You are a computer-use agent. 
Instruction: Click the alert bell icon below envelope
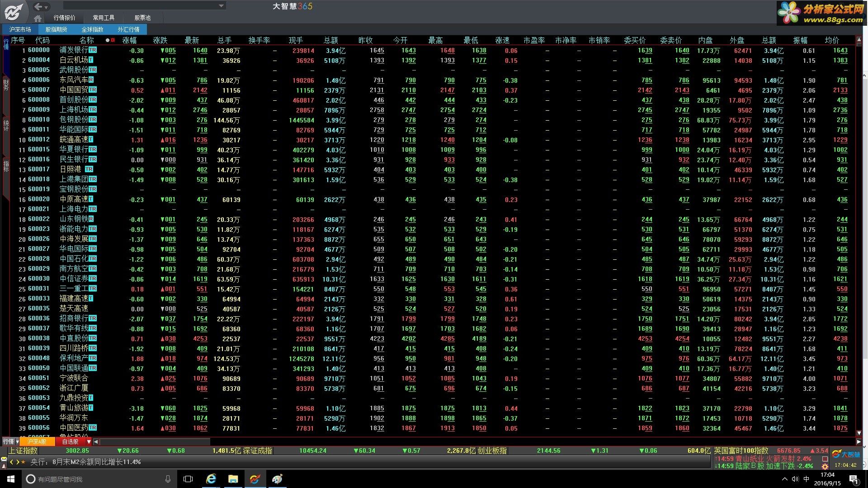point(4,466)
